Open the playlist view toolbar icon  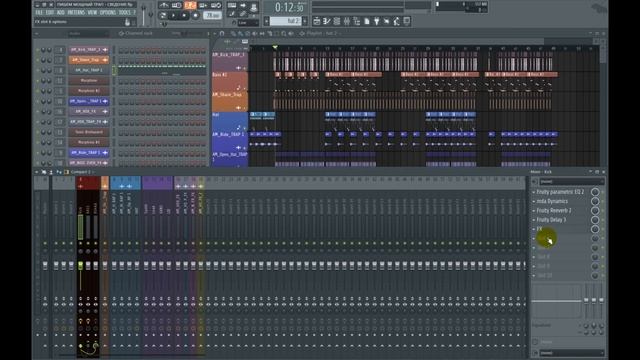pos(317,21)
